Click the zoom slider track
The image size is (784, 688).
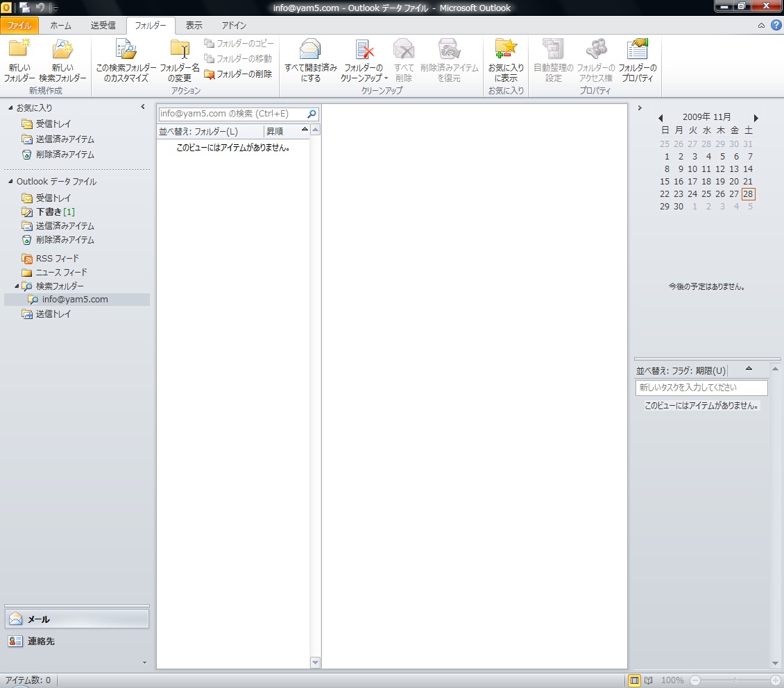coord(735,680)
